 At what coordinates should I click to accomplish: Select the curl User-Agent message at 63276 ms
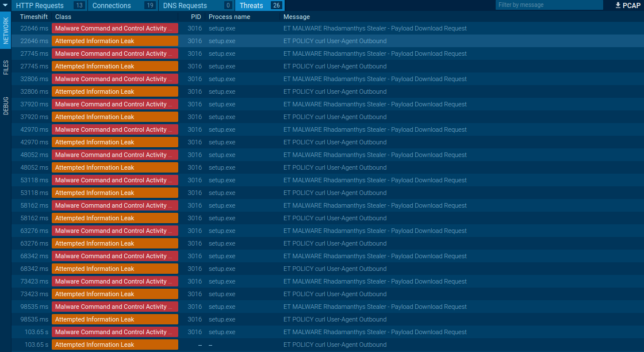335,243
